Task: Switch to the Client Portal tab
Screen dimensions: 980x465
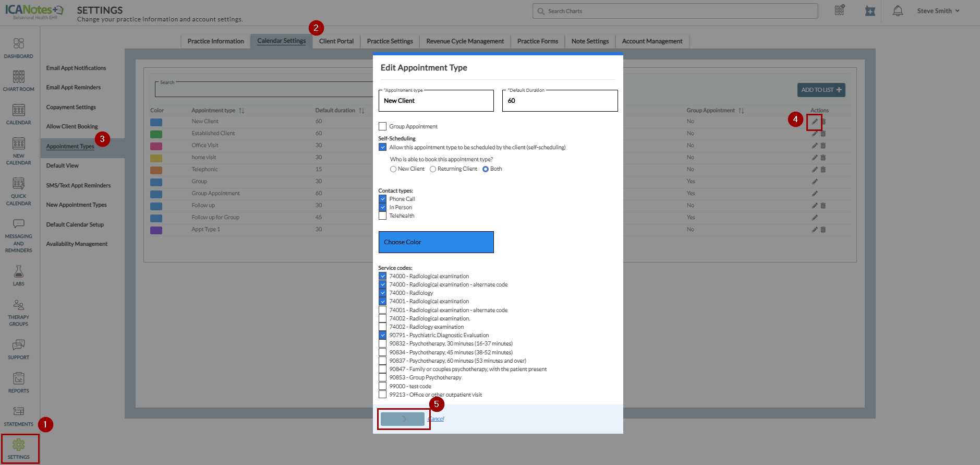Action: [336, 41]
